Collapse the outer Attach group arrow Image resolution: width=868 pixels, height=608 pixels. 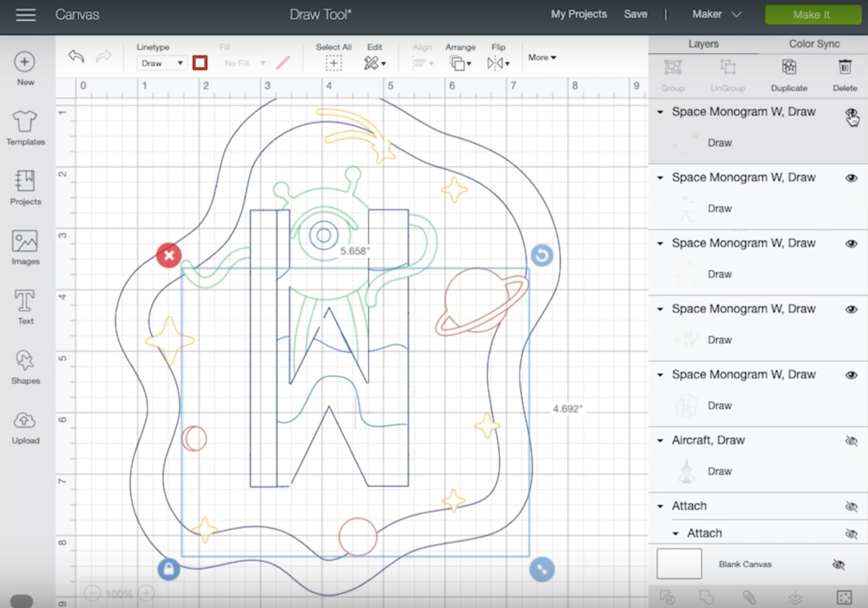point(660,507)
